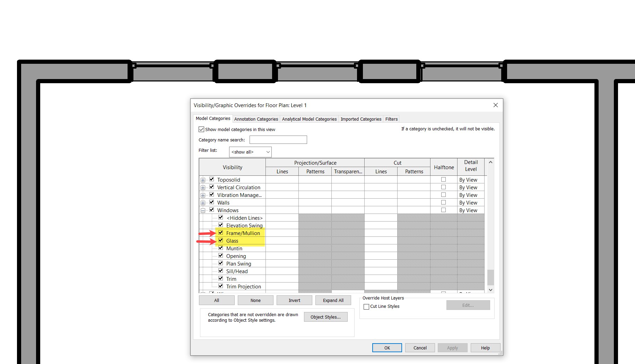Open the Analytical Model Categories tab
635x364 pixels.
point(309,119)
